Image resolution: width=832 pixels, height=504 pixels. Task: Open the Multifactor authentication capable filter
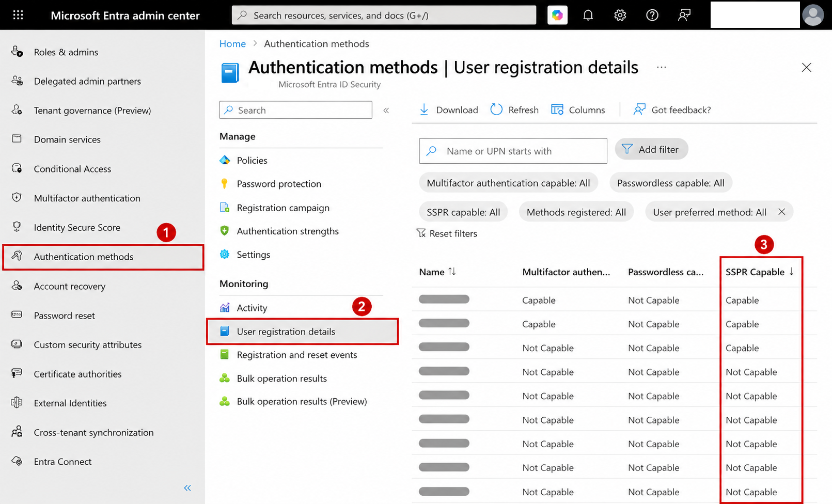click(x=508, y=183)
